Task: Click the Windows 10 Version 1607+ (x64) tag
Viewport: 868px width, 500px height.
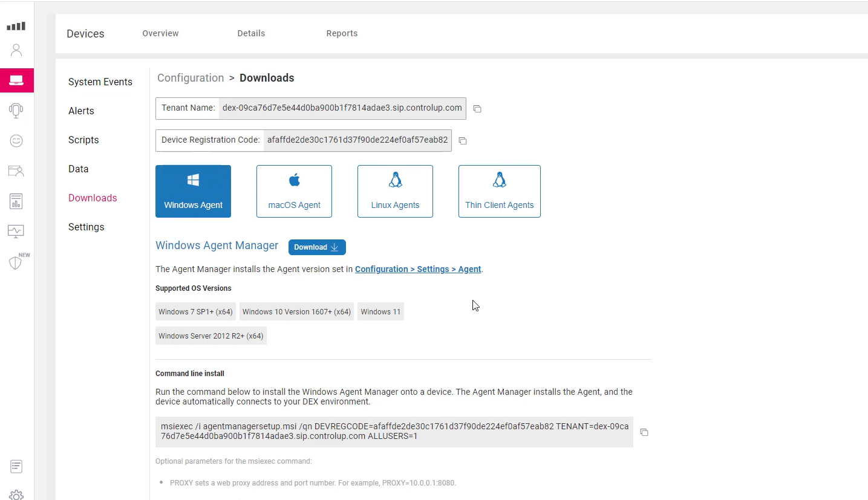Action: (296, 312)
